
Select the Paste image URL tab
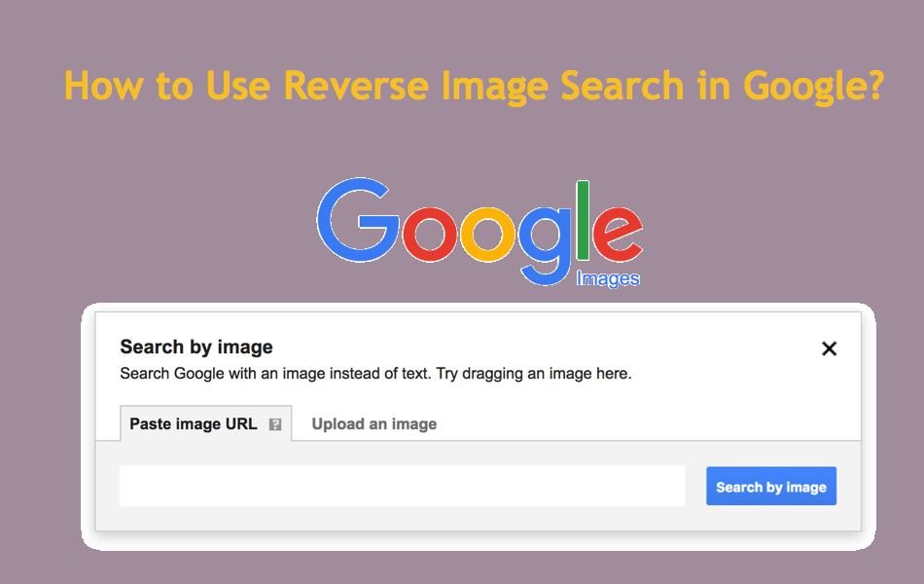click(x=205, y=423)
